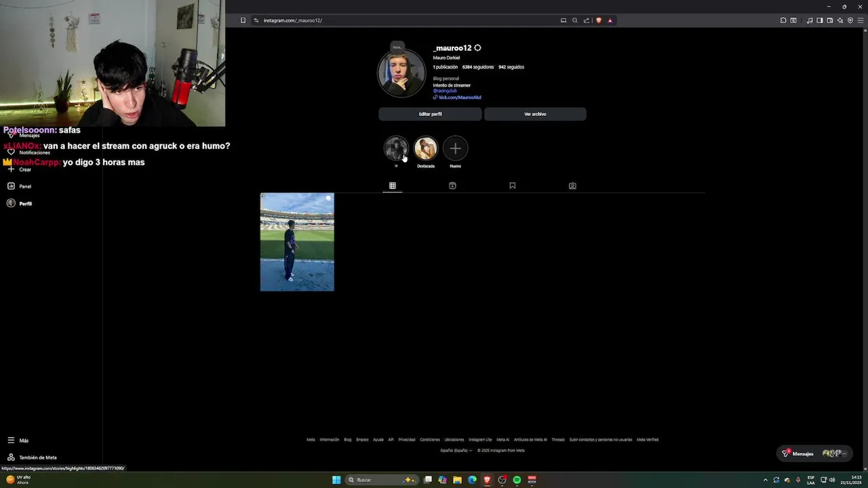
Task: Open the black-and-white story highlight
Action: (396, 148)
